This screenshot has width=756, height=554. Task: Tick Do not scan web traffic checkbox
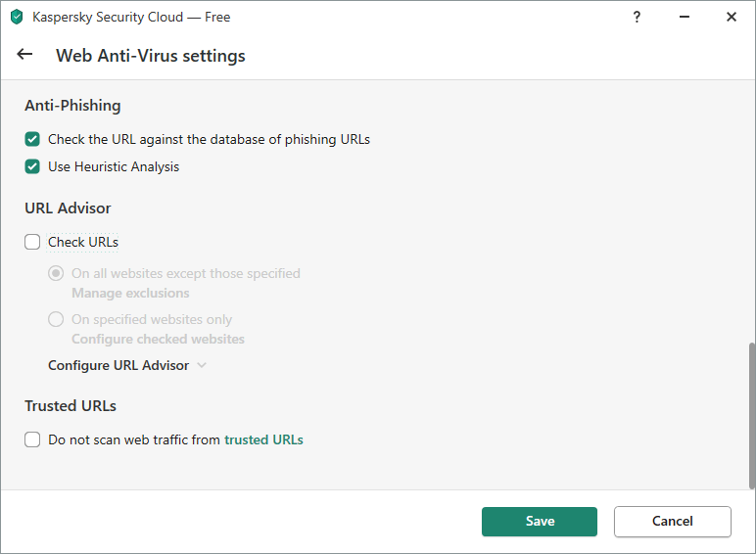pos(32,439)
